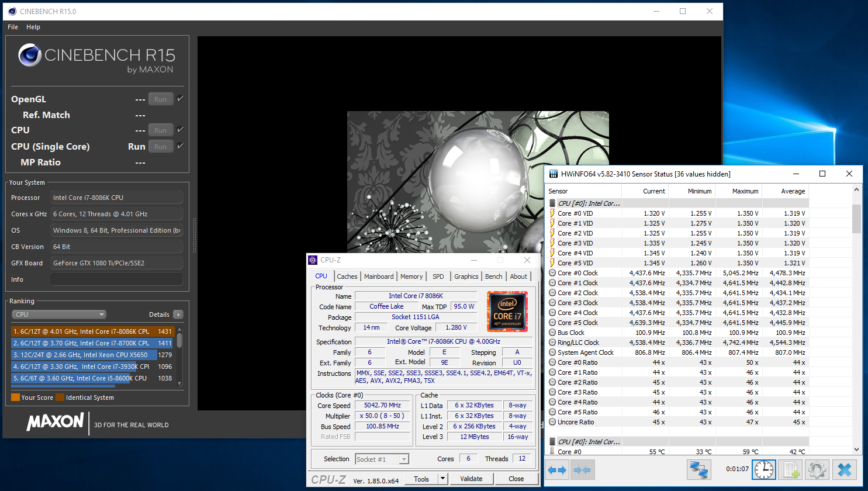
Task: Click the lightning icon beside Core #3 VID
Action: point(552,243)
